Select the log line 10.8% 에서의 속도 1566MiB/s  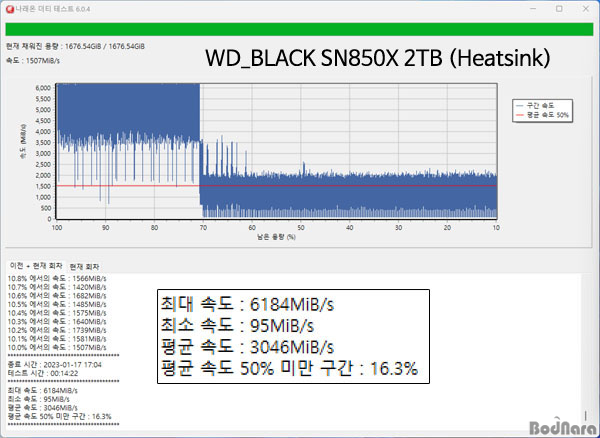click(57, 278)
